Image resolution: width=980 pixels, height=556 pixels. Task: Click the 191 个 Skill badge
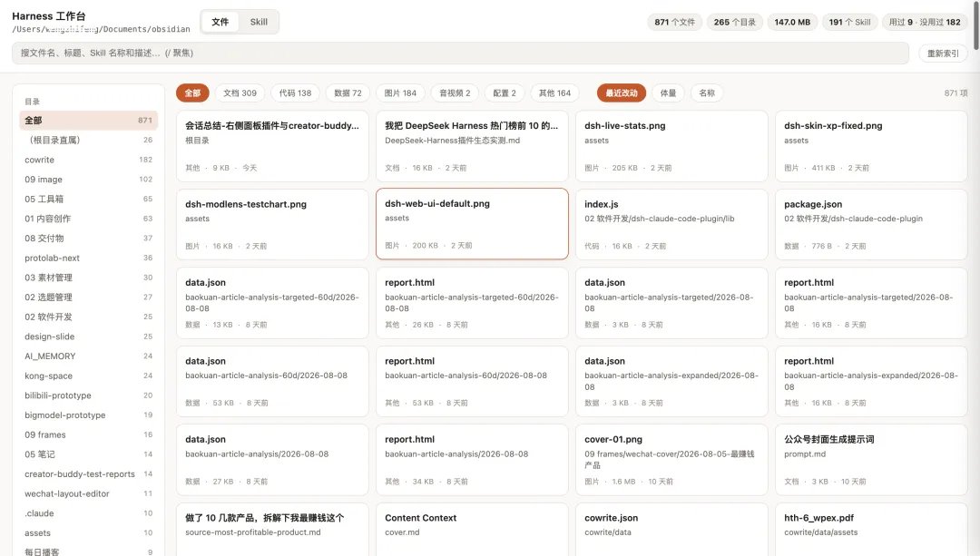click(x=849, y=22)
